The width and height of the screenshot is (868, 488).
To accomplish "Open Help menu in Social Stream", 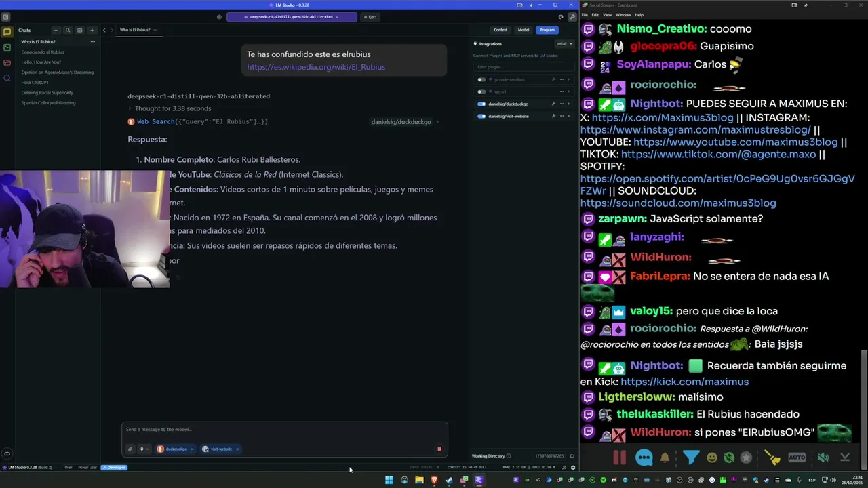I will click(x=639, y=15).
